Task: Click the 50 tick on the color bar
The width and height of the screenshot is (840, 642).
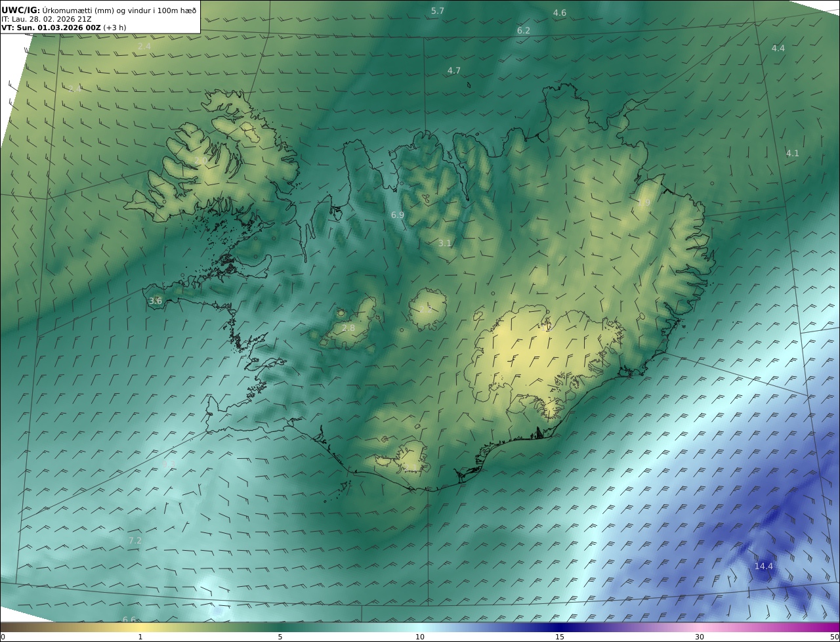Action: coord(835,637)
